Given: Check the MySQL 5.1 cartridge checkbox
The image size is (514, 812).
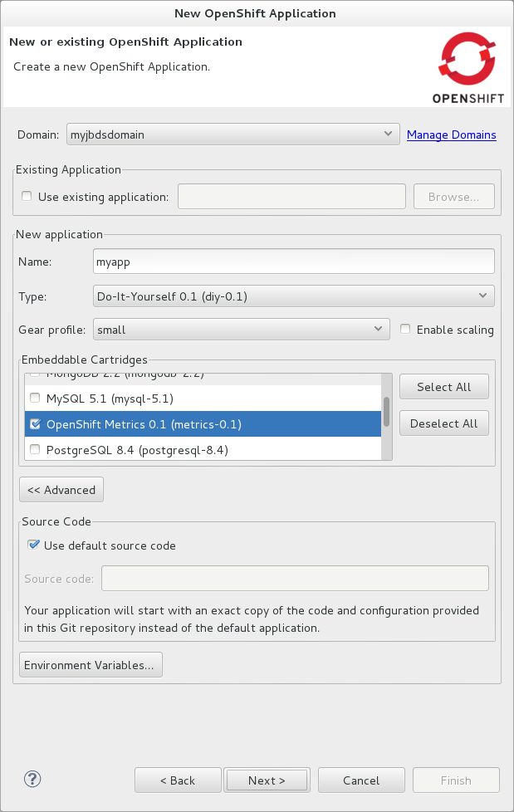Looking at the screenshot, I should tap(35, 399).
